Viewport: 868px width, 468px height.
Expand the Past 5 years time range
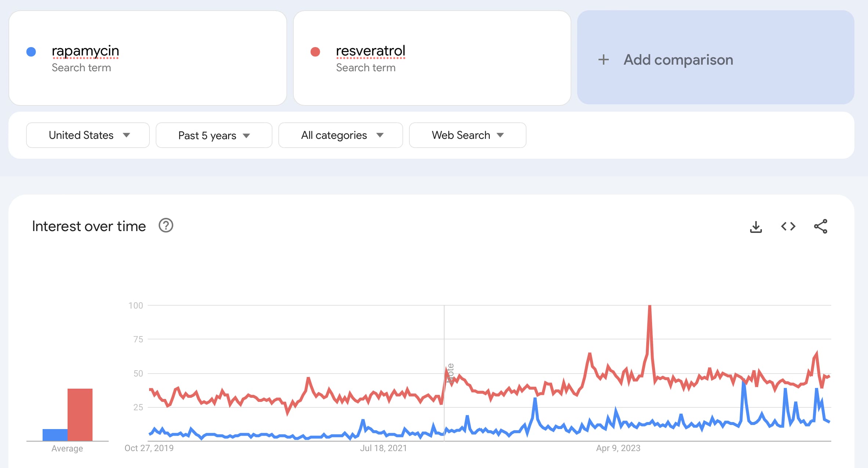coord(214,135)
